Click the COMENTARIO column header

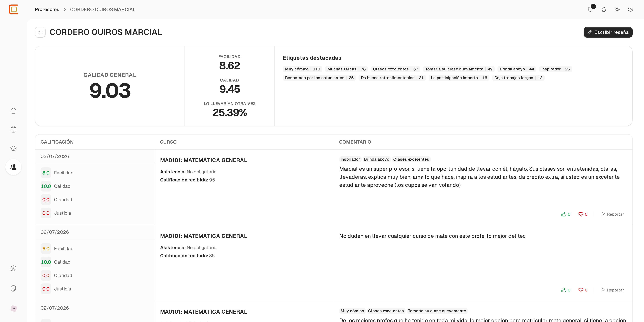pos(355,142)
